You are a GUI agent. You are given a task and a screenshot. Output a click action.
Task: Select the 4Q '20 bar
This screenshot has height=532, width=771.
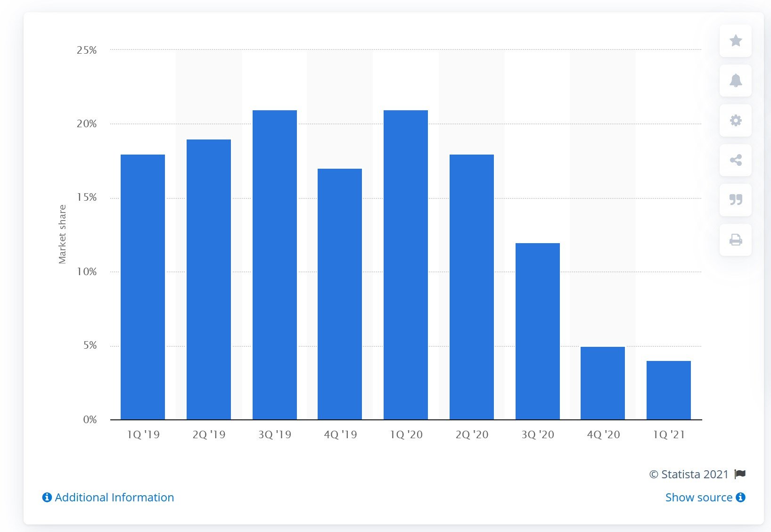603,383
